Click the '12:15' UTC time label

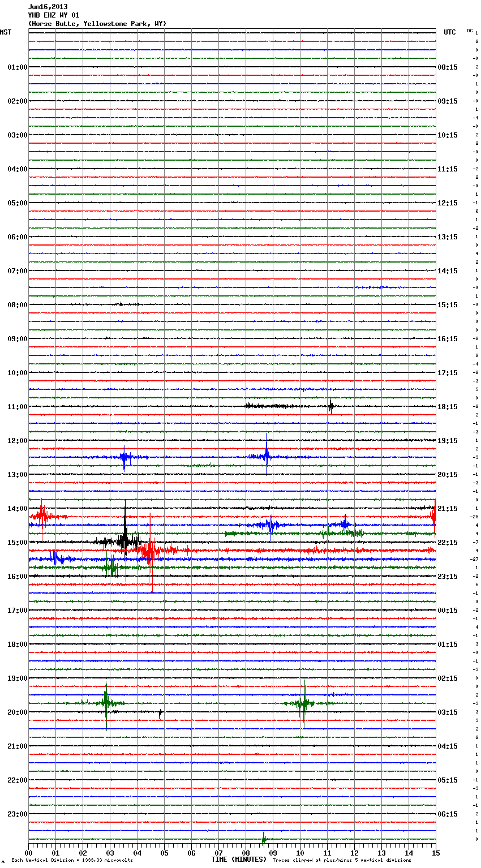tap(448, 203)
